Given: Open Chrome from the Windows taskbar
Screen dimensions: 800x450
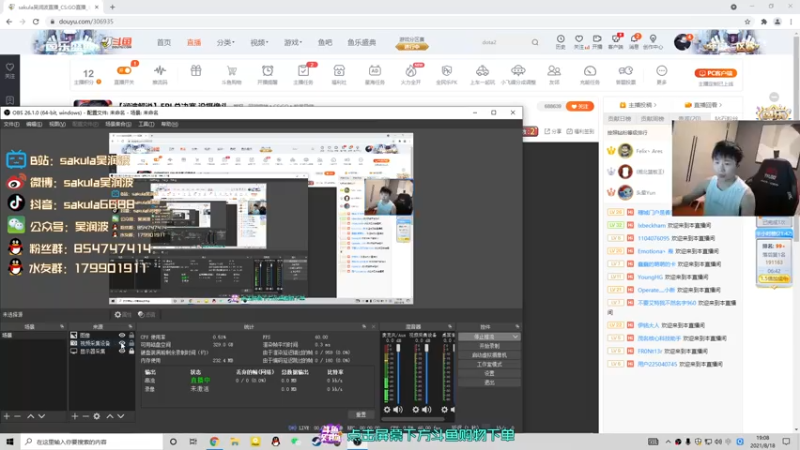Looking at the screenshot, I should [214, 441].
